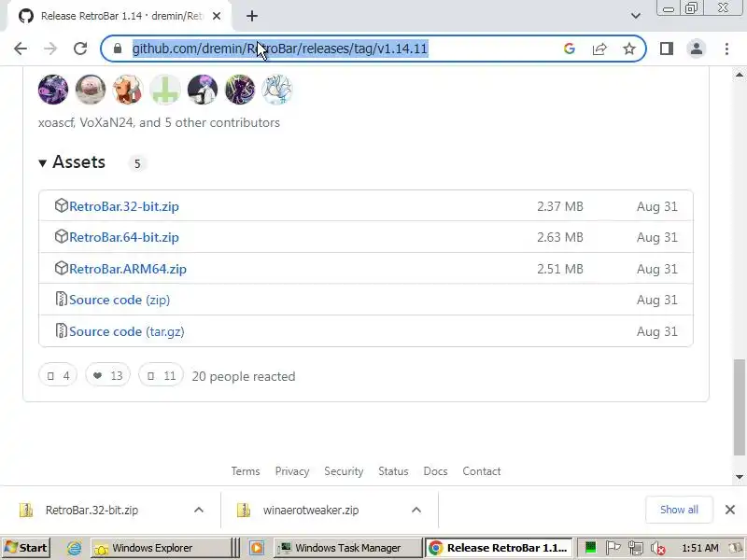Click archive icon beside Source code (tar.gz)
The height and width of the screenshot is (560, 747).
pyautogui.click(x=61, y=330)
